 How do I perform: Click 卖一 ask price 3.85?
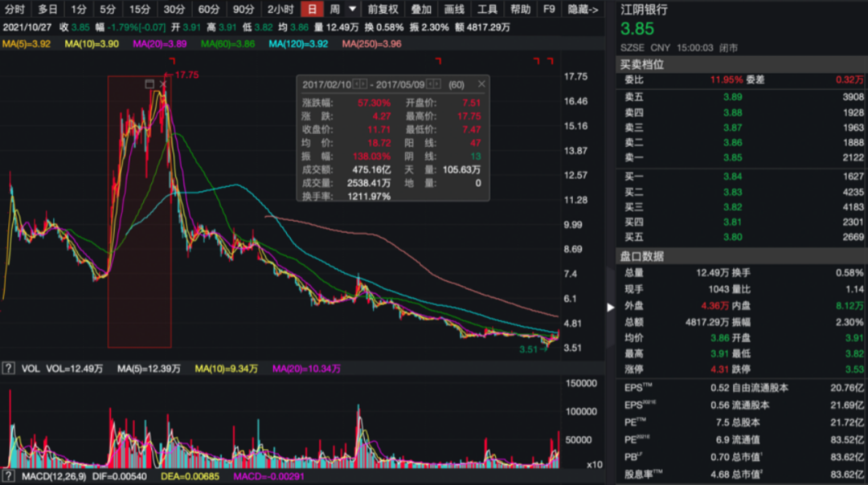[732, 157]
